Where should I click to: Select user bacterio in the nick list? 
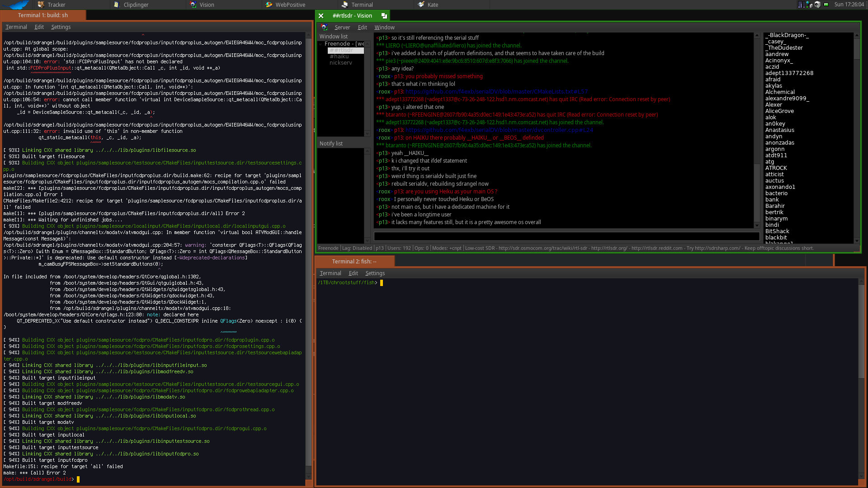pos(776,193)
